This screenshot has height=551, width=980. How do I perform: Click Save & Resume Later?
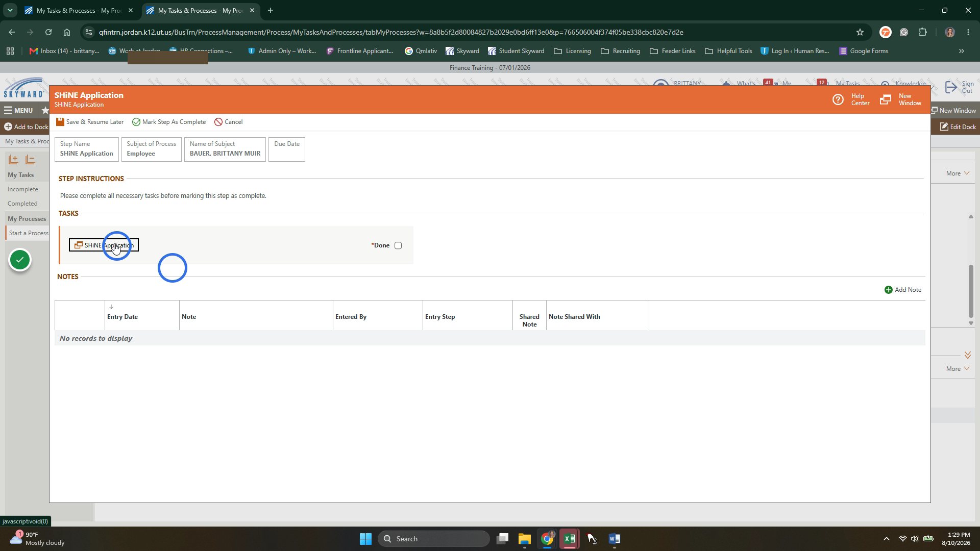90,122
